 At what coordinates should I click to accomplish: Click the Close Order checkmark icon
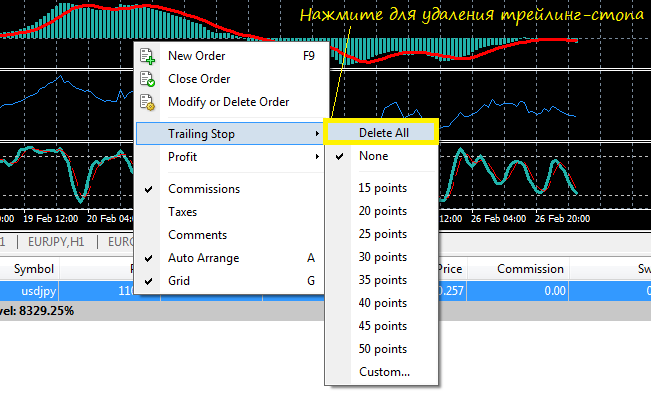click(147, 79)
